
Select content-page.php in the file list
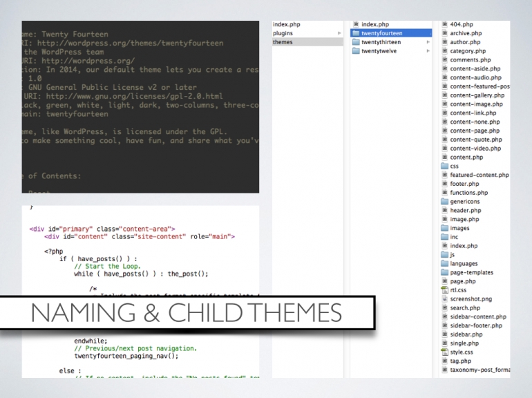coord(475,131)
